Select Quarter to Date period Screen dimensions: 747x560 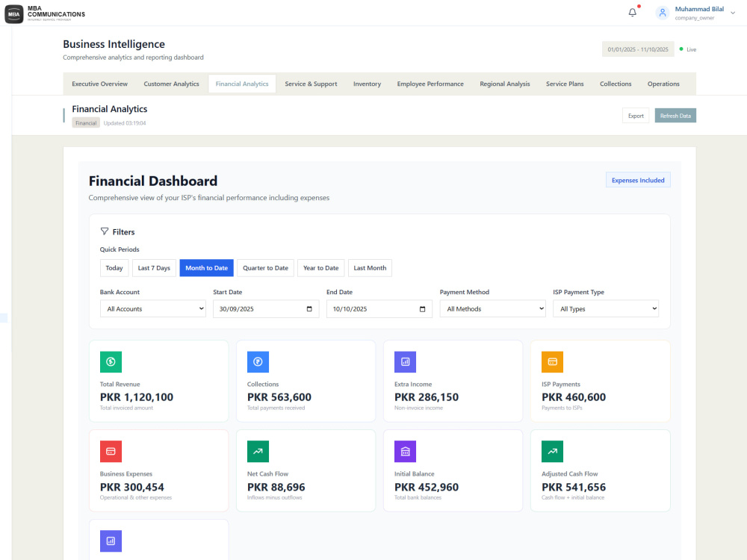265,268
